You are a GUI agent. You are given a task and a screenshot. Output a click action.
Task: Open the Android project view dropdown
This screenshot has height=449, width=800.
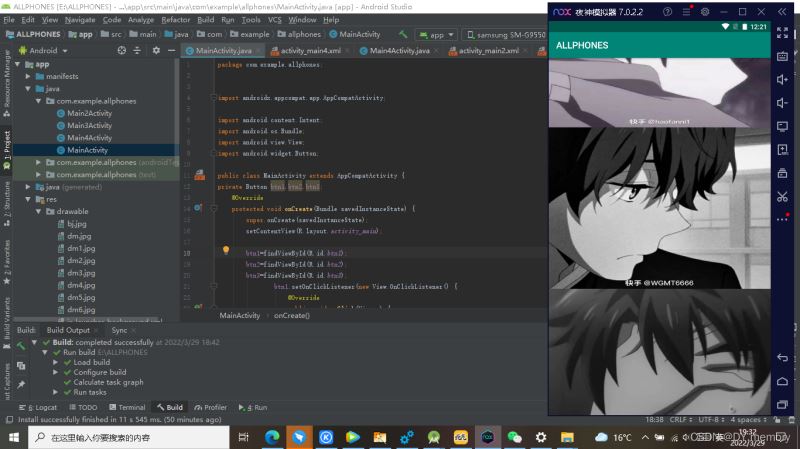(43, 51)
